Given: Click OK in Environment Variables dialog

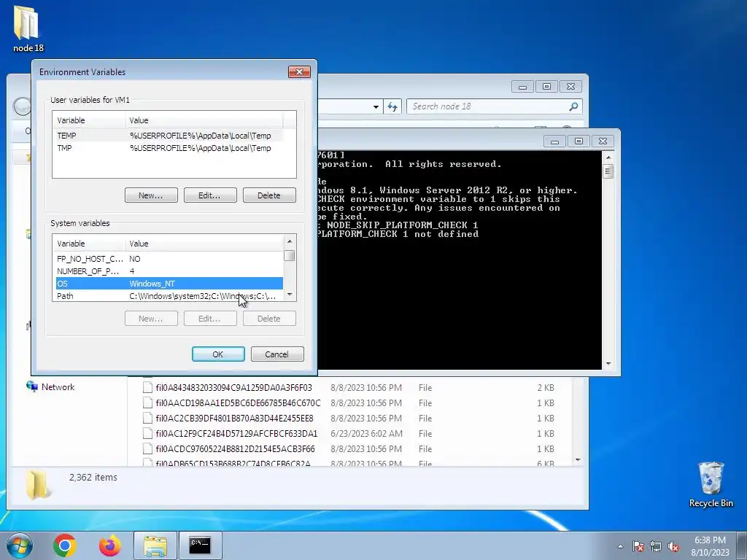Looking at the screenshot, I should (218, 354).
